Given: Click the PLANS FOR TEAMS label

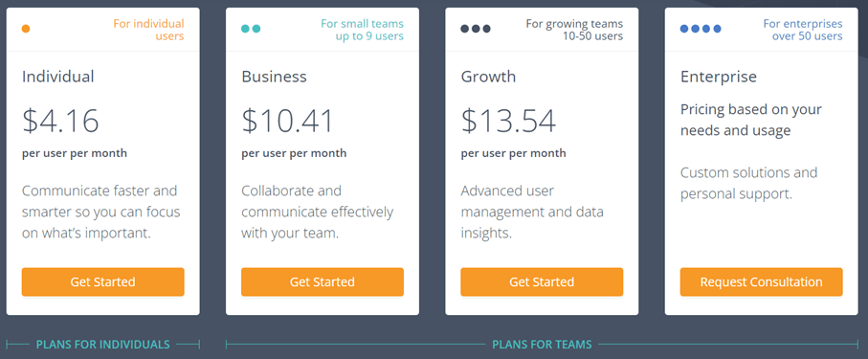Looking at the screenshot, I should [x=542, y=345].
